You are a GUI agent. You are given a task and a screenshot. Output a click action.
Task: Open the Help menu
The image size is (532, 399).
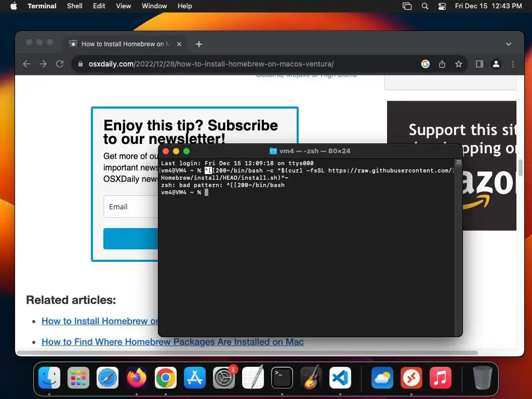(184, 6)
